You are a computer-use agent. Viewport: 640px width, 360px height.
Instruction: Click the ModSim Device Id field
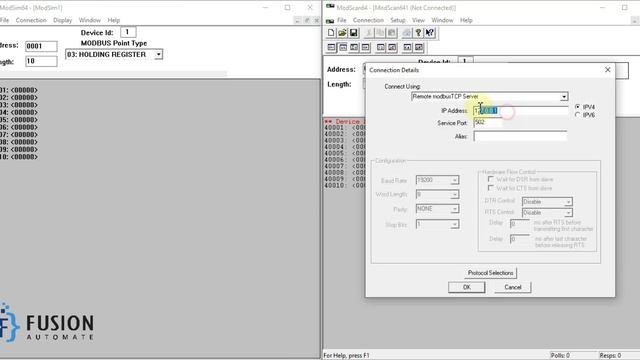[x=128, y=32]
